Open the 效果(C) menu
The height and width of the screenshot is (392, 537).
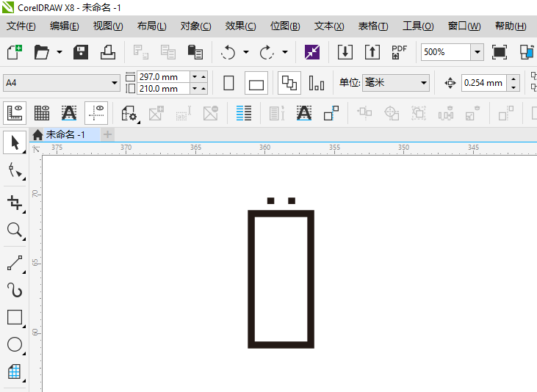(x=240, y=26)
